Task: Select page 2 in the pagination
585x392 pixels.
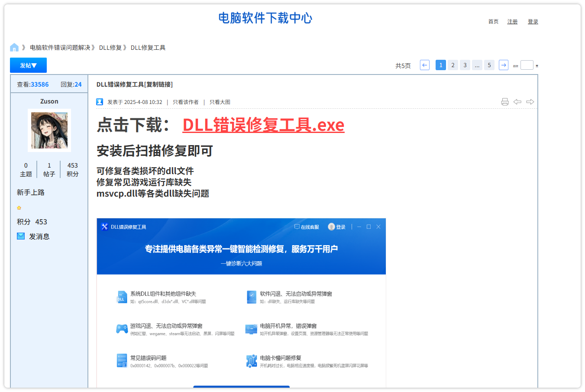Action: point(452,65)
